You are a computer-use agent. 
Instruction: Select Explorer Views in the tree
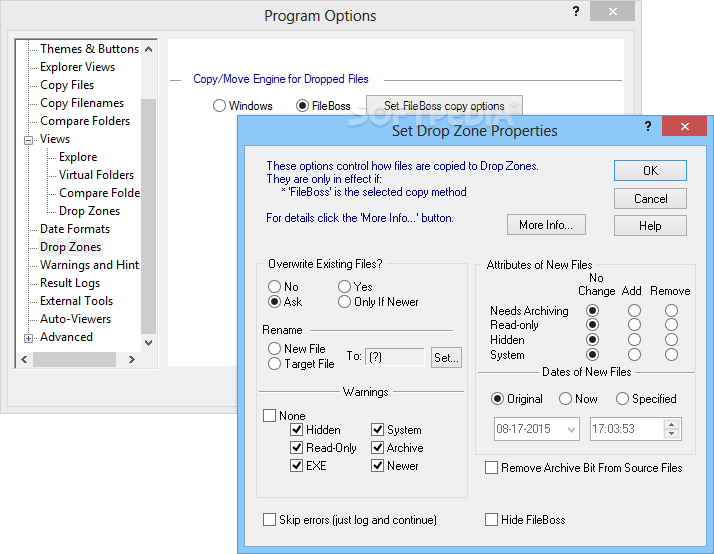tap(77, 67)
